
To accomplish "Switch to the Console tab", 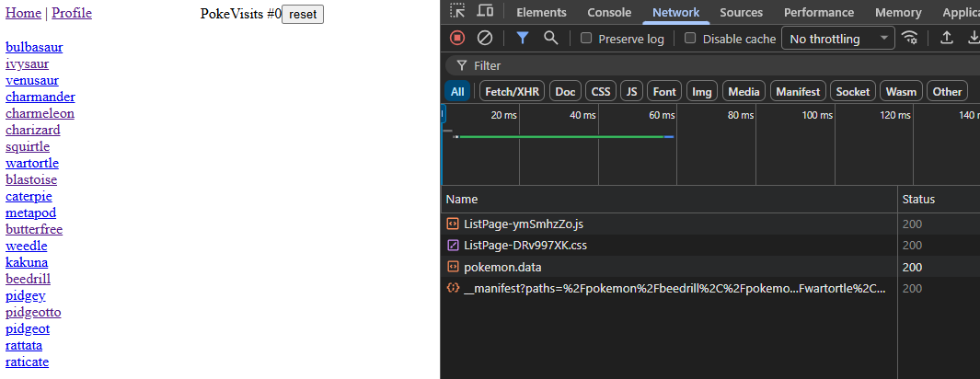I will click(609, 13).
